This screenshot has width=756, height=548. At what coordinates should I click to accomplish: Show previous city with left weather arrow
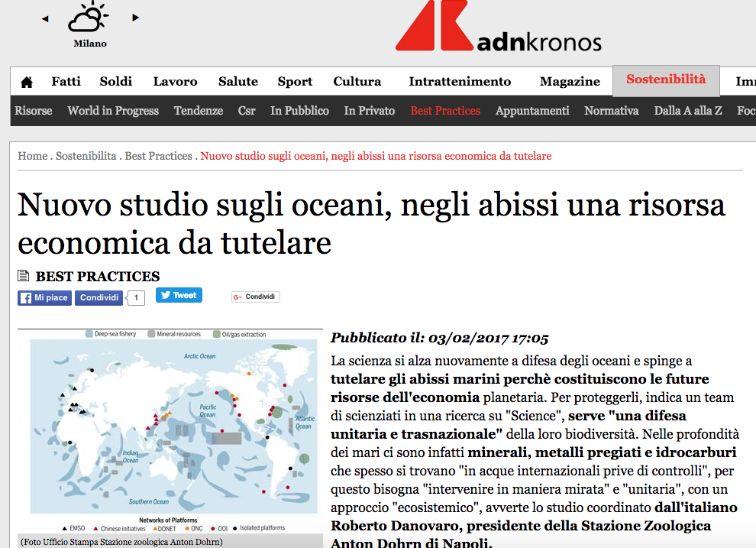[x=45, y=18]
